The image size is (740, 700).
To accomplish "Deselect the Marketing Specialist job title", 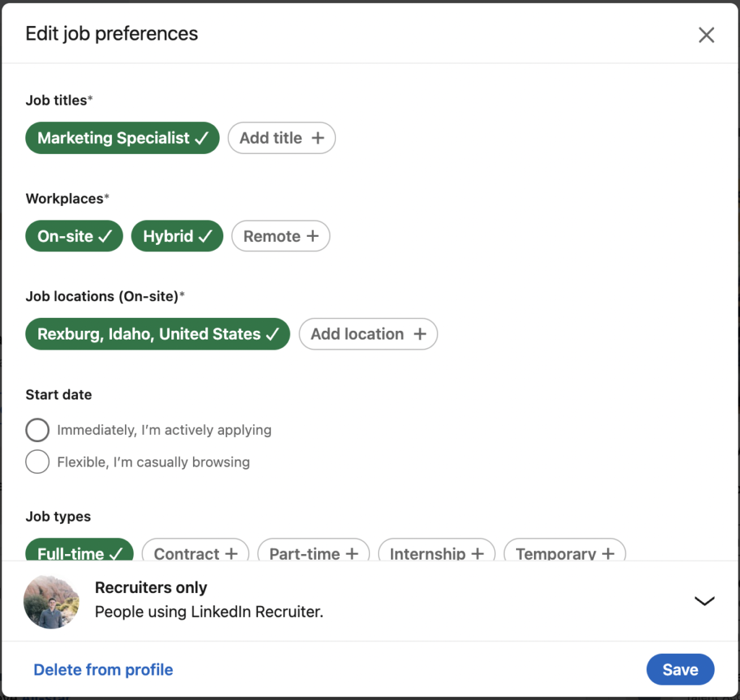I will click(x=122, y=138).
